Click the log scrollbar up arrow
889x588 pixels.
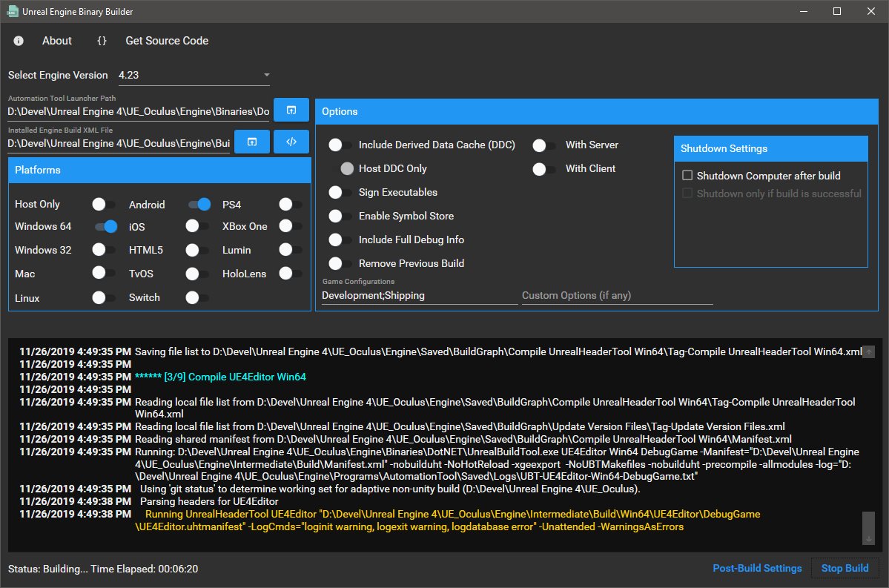pyautogui.click(x=868, y=352)
